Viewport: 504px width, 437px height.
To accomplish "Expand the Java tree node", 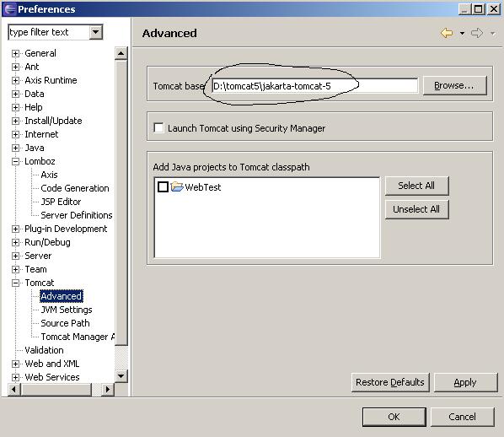I will pyautogui.click(x=15, y=148).
